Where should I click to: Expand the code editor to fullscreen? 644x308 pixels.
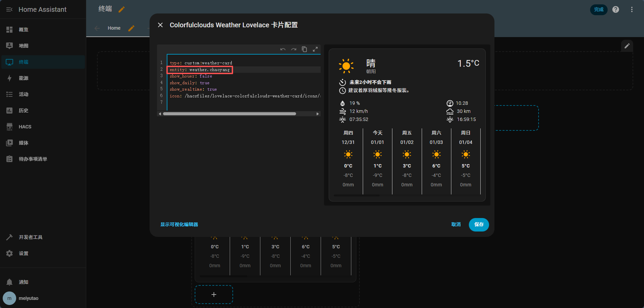(315, 50)
